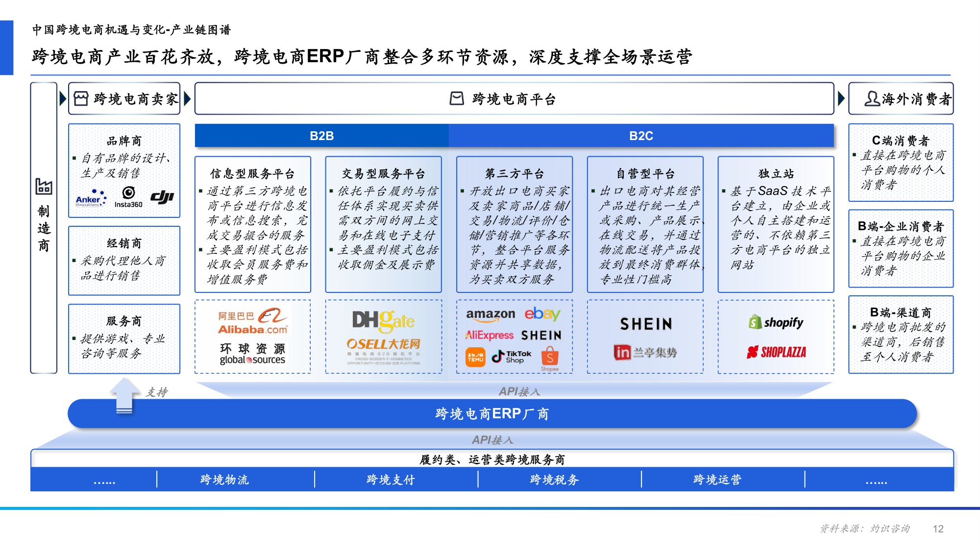This screenshot has width=980, height=551.
Task: Click the ebay logo
Action: (542, 313)
